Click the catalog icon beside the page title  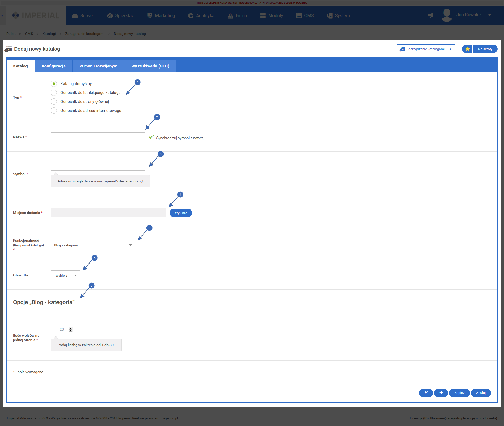tap(8, 49)
